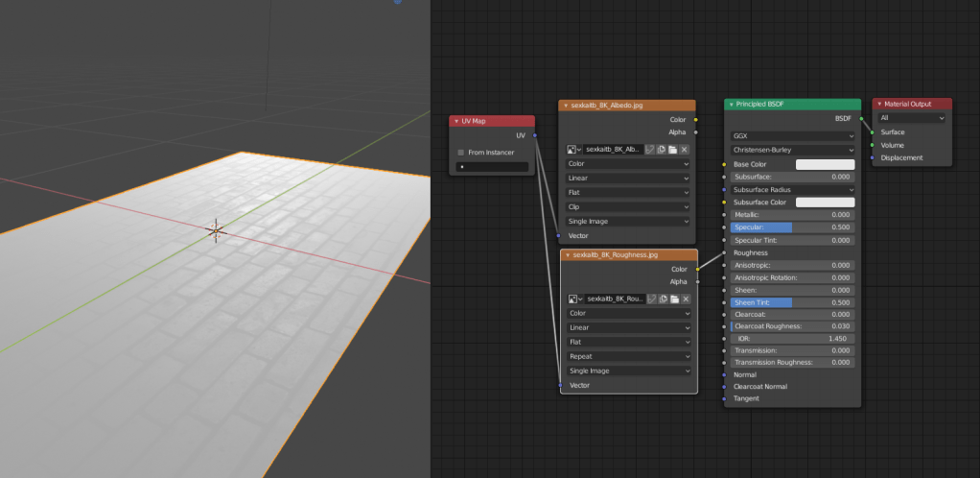The width and height of the screenshot is (980, 478).
Task: Enable From Instancer checkbox in UV Map
Action: [461, 153]
